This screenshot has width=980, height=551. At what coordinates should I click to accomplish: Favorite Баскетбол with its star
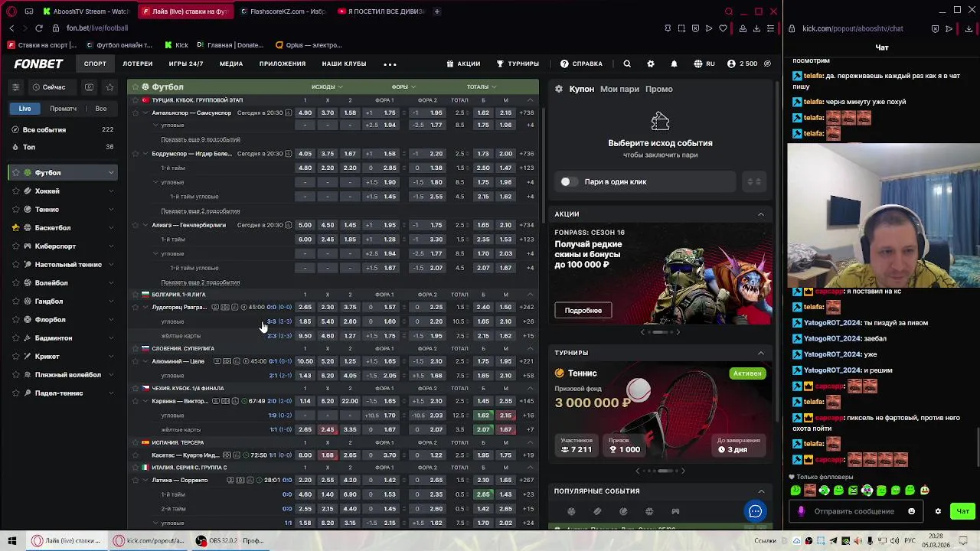15,227
